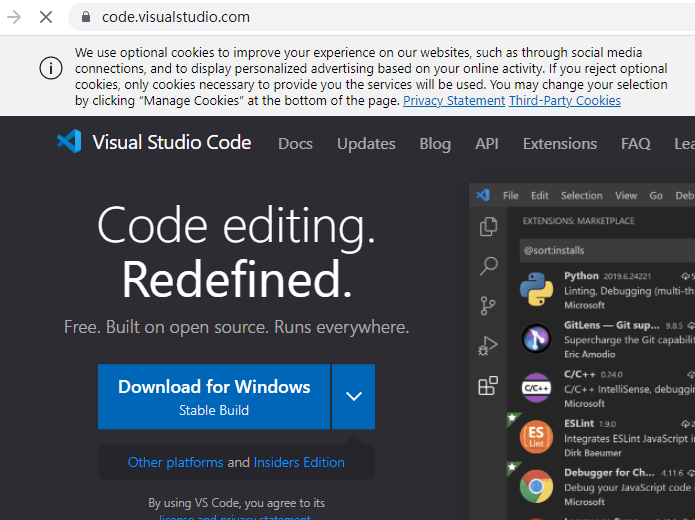This screenshot has height=520, width=695.
Task: Click the Eric Amodio publisher name
Action: pos(590,354)
